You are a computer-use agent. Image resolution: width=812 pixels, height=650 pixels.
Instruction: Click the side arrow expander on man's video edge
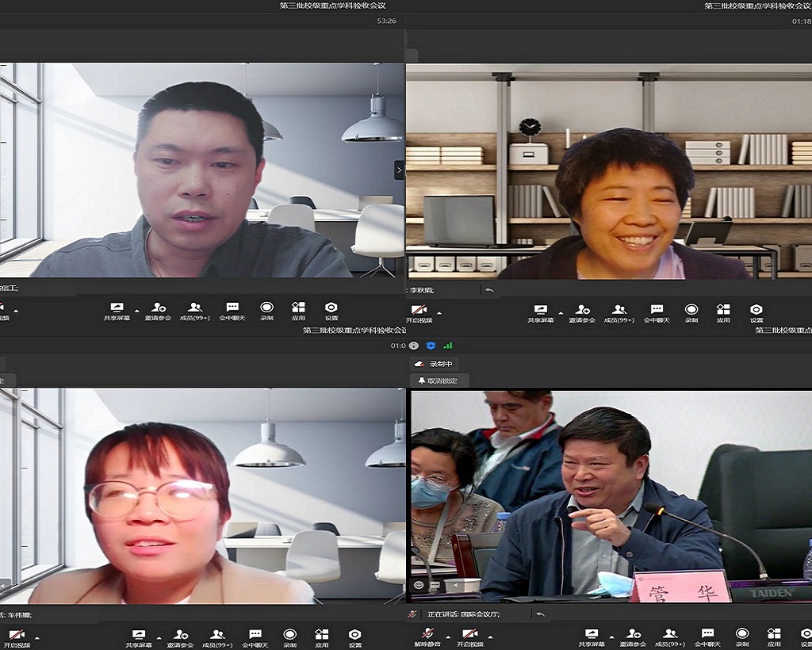tap(399, 170)
